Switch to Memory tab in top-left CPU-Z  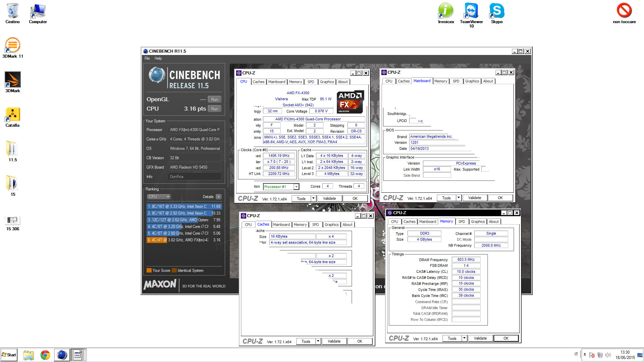tap(296, 82)
